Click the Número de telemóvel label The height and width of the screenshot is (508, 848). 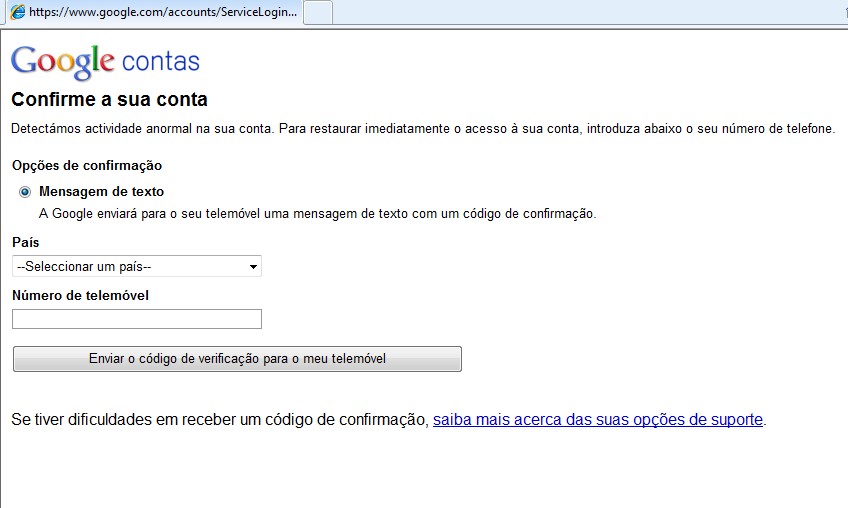point(80,295)
